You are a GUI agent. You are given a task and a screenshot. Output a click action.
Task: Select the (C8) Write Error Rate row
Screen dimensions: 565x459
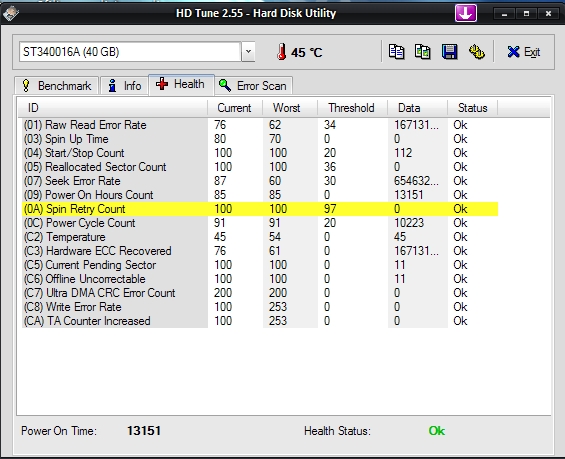coord(260,307)
